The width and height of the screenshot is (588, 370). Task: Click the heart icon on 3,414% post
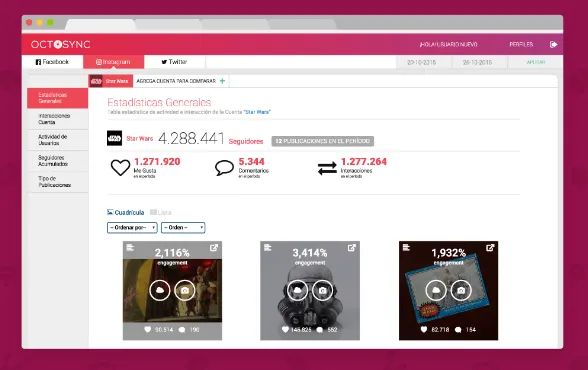pos(285,330)
